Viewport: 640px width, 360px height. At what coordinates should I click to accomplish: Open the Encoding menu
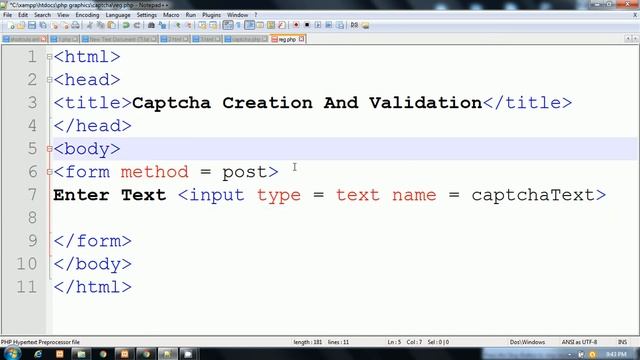coord(87,15)
